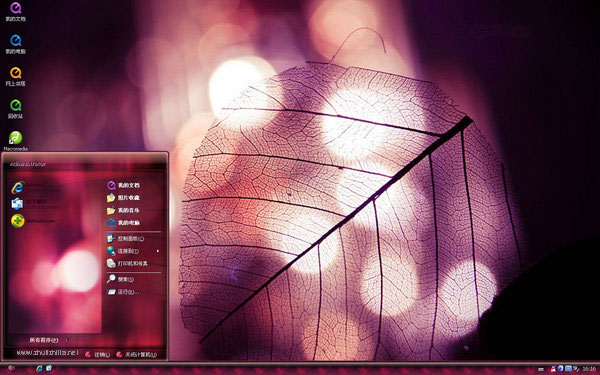Click the round blue system tray icon

[561, 368]
